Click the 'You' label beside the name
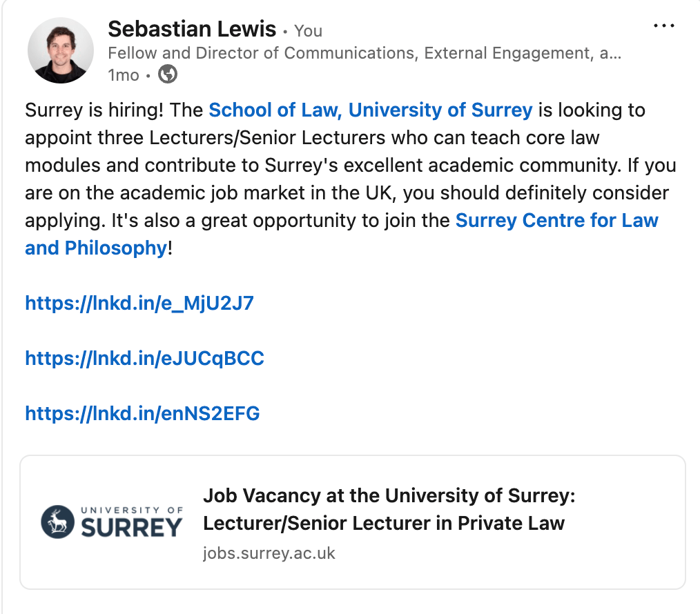Viewport: 700px width, 614px height. click(x=308, y=30)
